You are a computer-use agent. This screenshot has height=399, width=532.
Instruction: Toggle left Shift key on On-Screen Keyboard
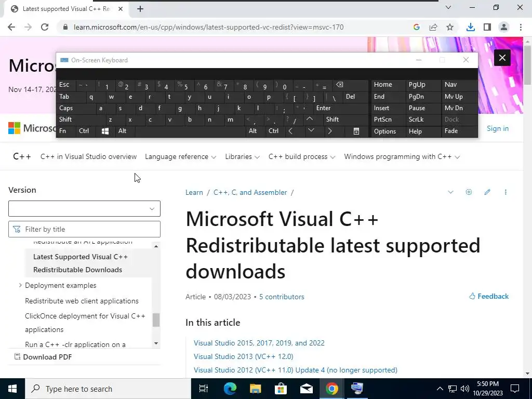tap(65, 119)
